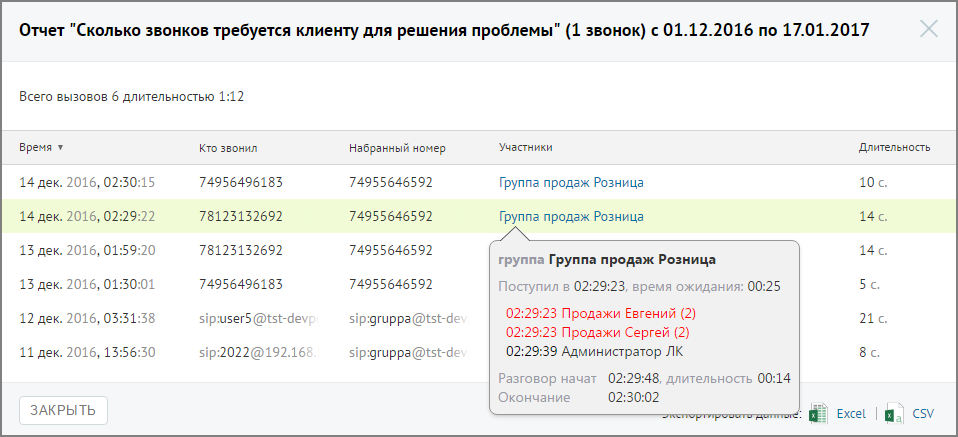
Task: Click 02:29:23 Продажи Евгений (2) in tooltip
Action: [x=601, y=314]
